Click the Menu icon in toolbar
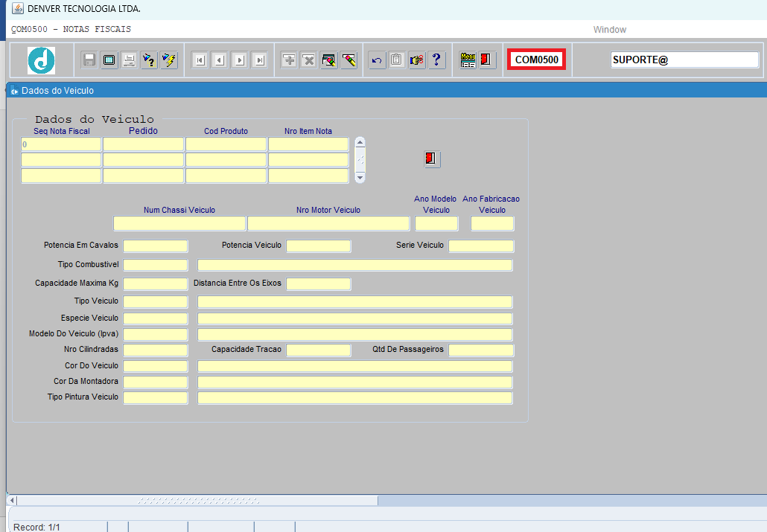767x532 pixels. click(468, 60)
